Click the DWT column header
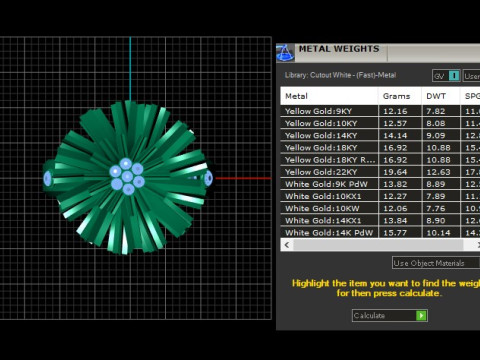Image resolution: width=480 pixels, height=360 pixels. click(441, 96)
